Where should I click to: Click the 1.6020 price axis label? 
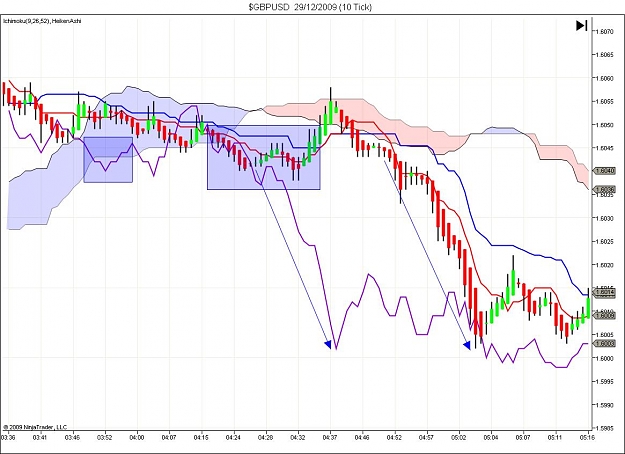[x=605, y=265]
